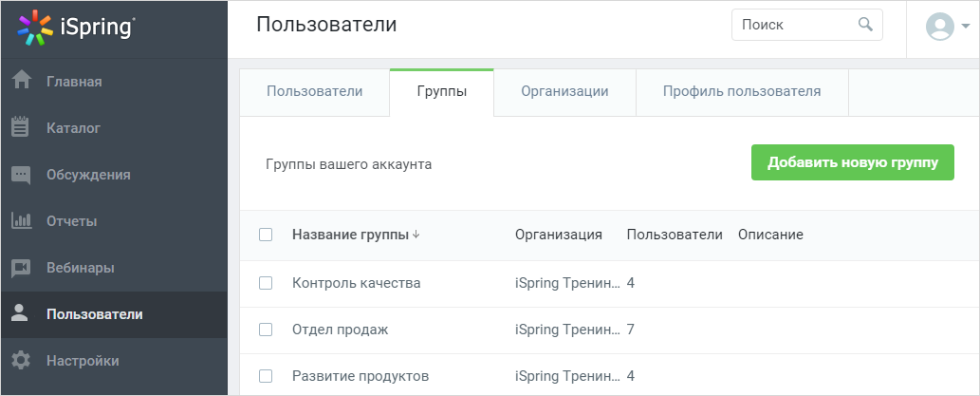Open Обсуждения in the sidebar

tap(114, 175)
